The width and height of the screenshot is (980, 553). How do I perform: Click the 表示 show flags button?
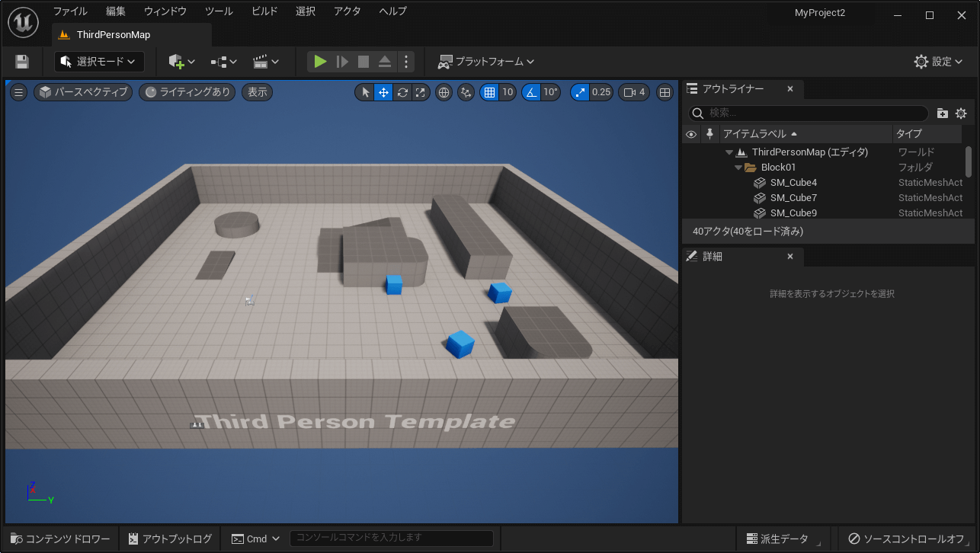coord(258,92)
